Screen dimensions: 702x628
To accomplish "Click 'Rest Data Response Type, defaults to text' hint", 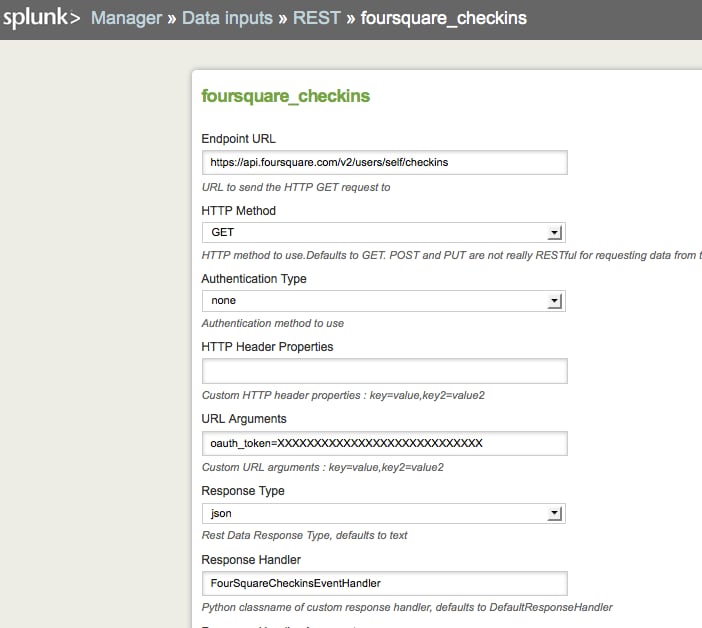I will (304, 535).
